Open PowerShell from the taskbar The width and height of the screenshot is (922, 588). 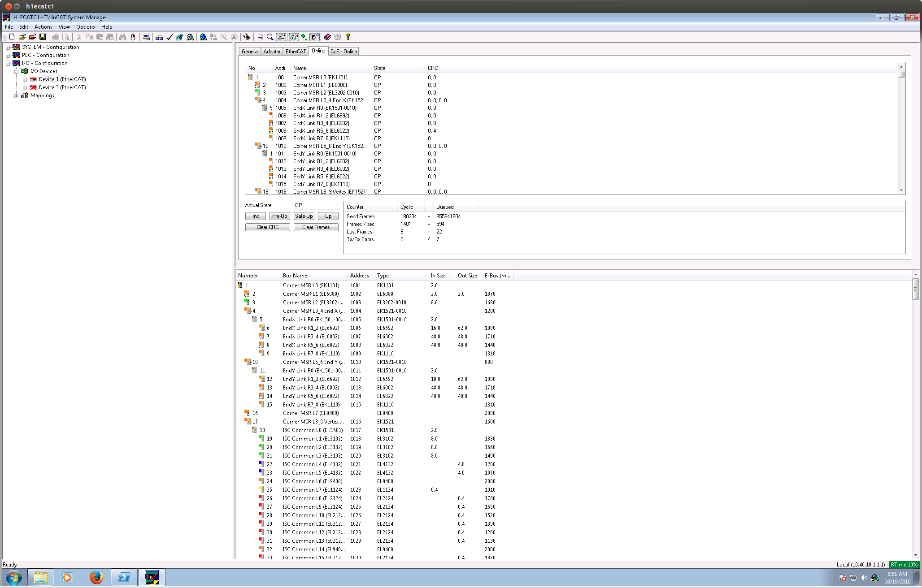pyautogui.click(x=124, y=578)
